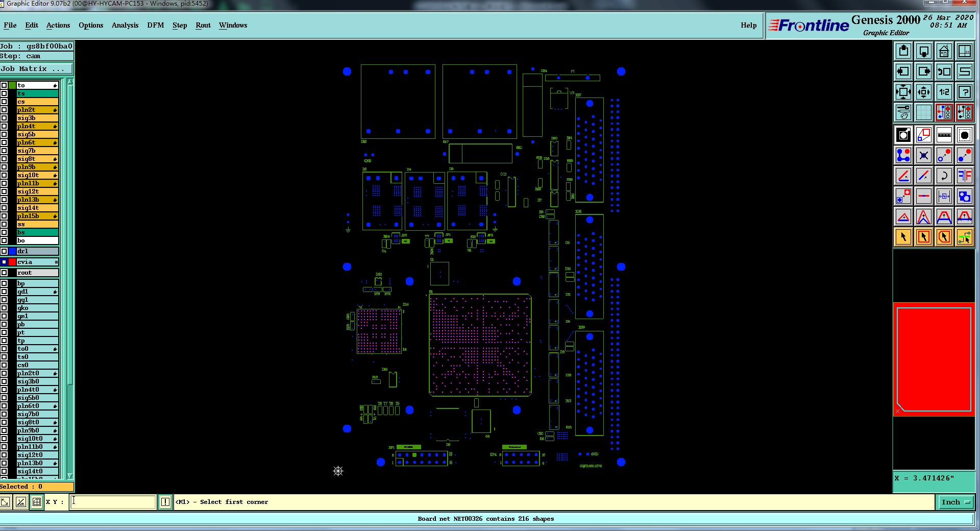Select the rotate feature tool icon
The image size is (980, 531).
coord(944,176)
